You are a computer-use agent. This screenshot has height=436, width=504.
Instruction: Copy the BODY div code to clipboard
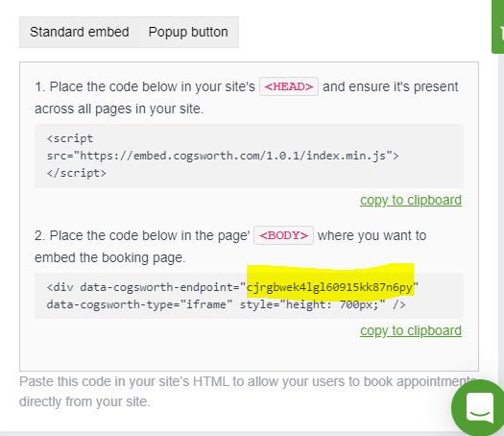(411, 330)
